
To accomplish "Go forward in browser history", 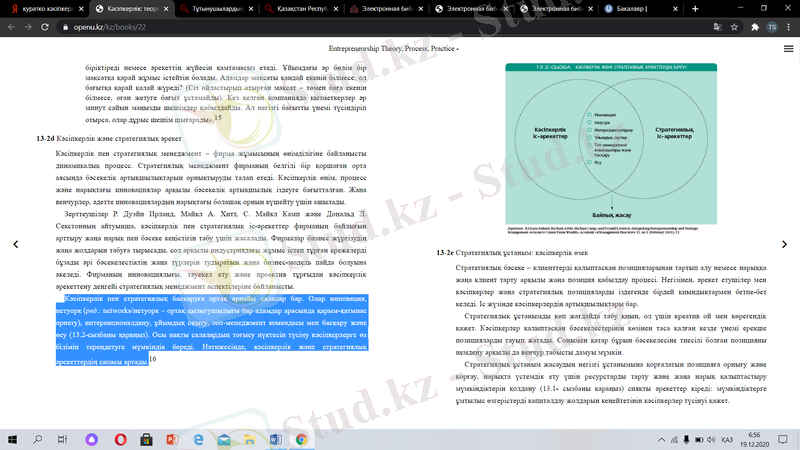I will coord(28,27).
